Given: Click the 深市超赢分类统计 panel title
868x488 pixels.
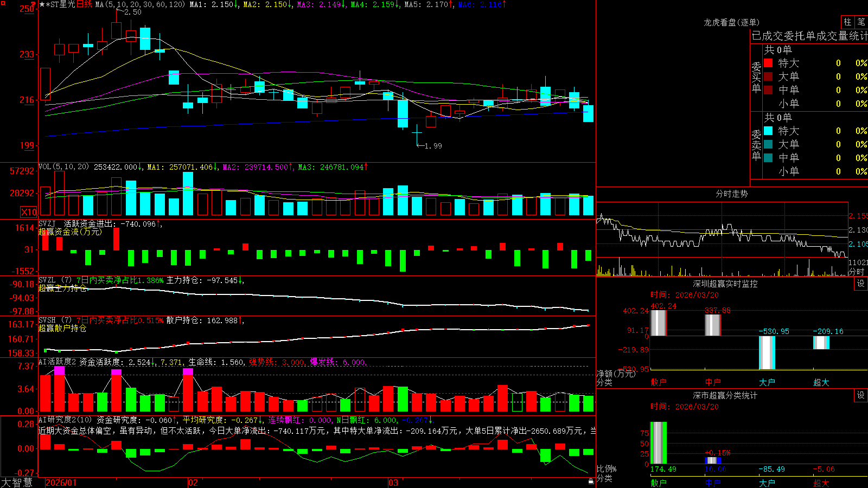Looking at the screenshot, I should 725,395.
